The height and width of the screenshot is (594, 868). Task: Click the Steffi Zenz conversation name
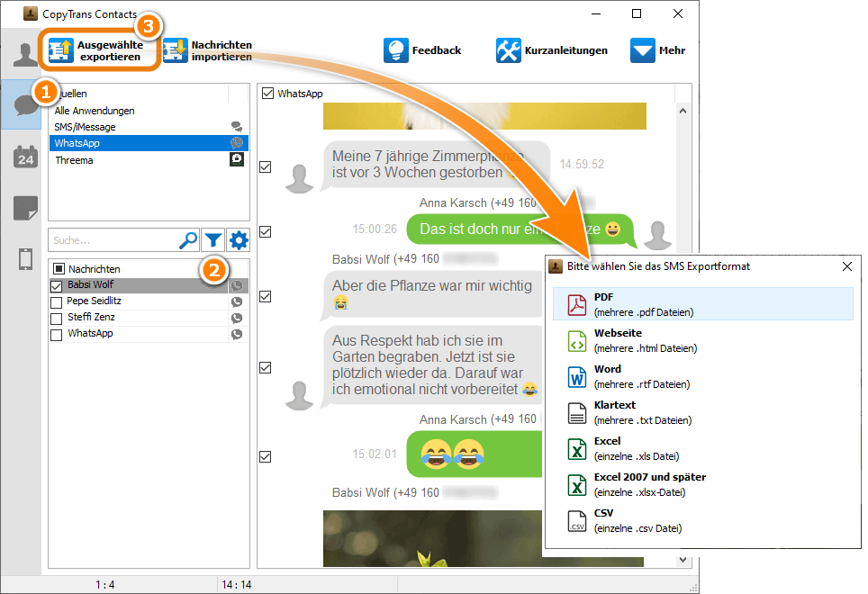coord(91,317)
